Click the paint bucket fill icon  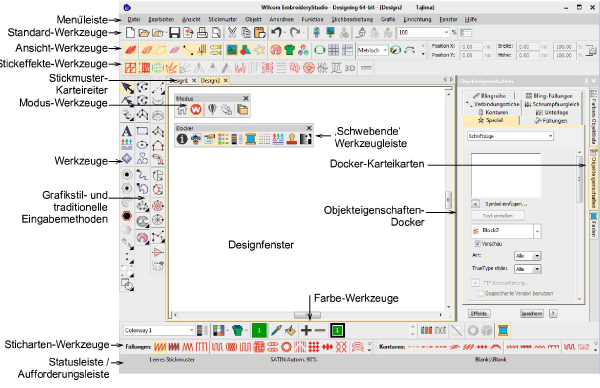[290, 330]
